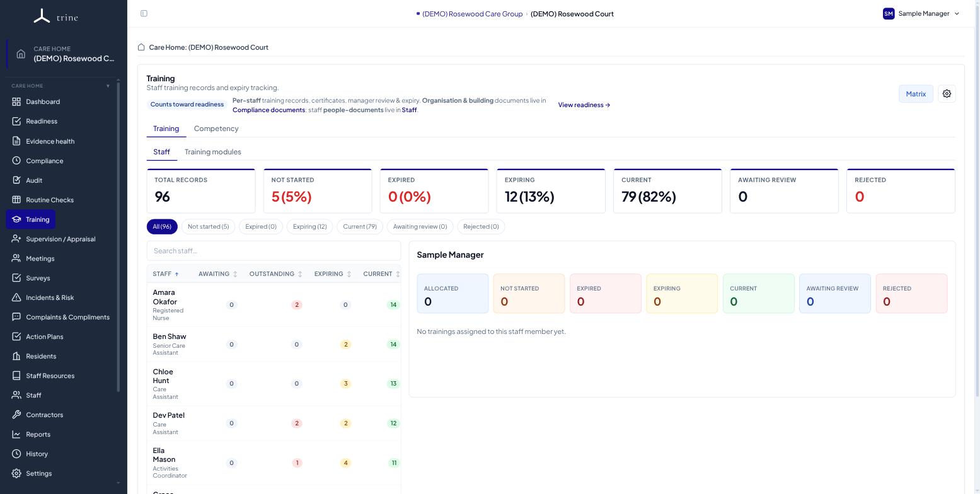Click the Dashboard icon in sidebar
980x494 pixels.
(16, 101)
